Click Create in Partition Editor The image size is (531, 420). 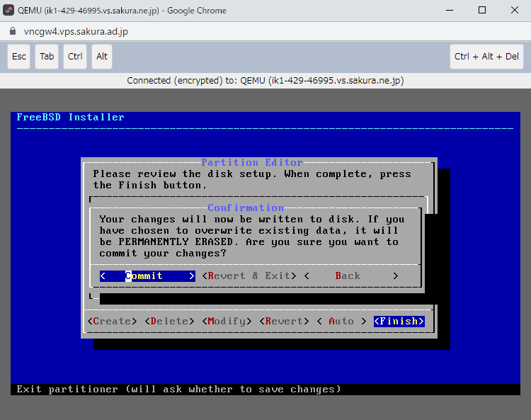tap(113, 321)
